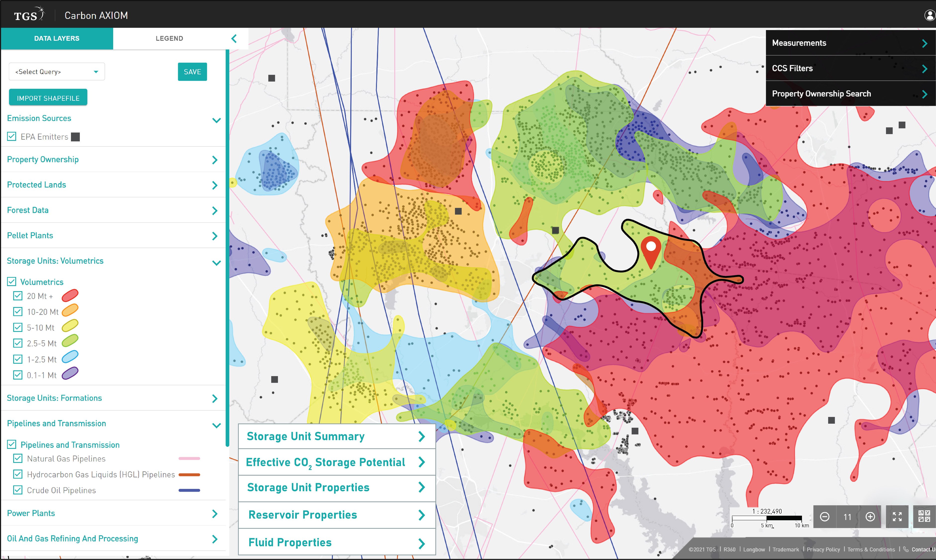This screenshot has width=936, height=560.
Task: Click the Import Shapefile button
Action: (x=48, y=98)
